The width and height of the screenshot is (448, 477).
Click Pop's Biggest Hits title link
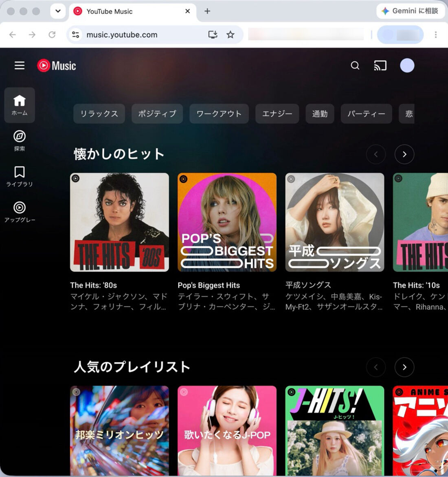click(x=209, y=285)
